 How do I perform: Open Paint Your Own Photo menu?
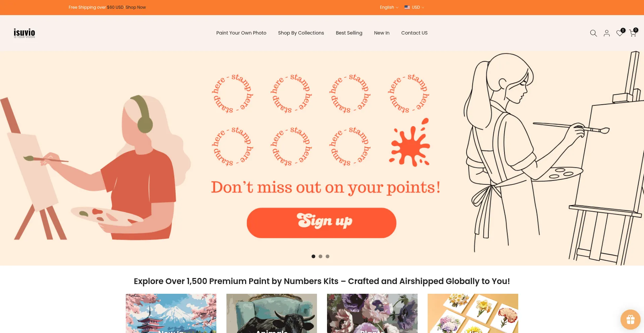241,33
